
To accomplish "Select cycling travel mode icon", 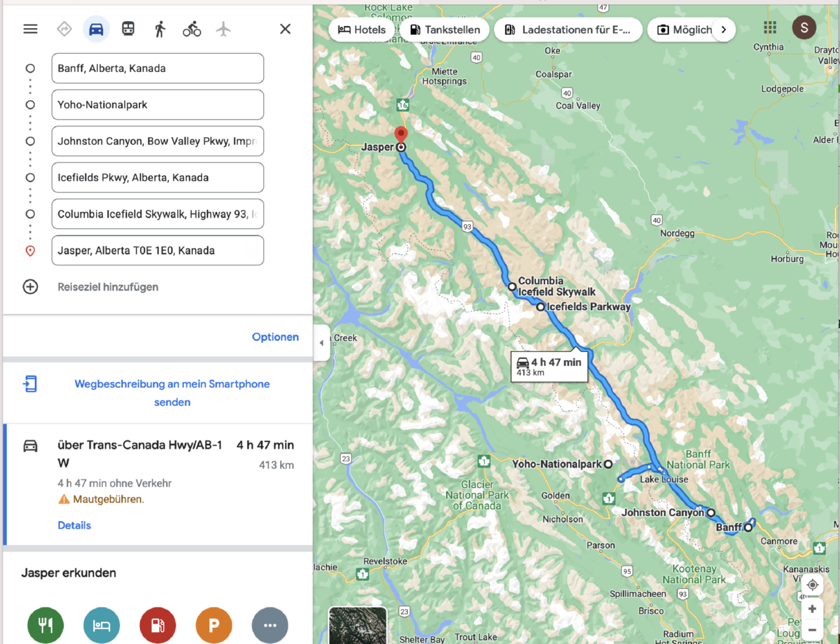I will coord(192,29).
